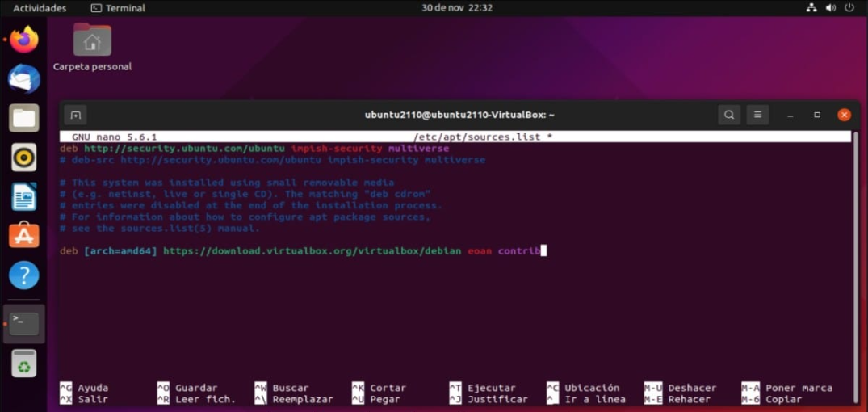The image size is (868, 412).
Task: Click the M-E Rehacer shortcut
Action: (677, 399)
